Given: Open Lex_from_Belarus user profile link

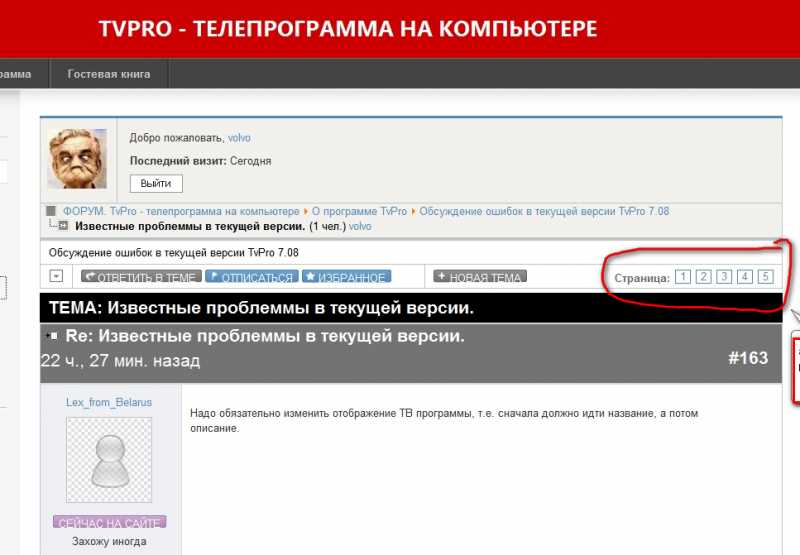Looking at the screenshot, I should click(109, 402).
